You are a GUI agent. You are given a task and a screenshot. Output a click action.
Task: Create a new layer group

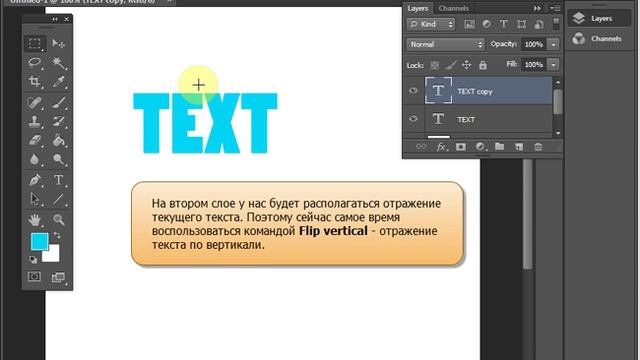499,147
